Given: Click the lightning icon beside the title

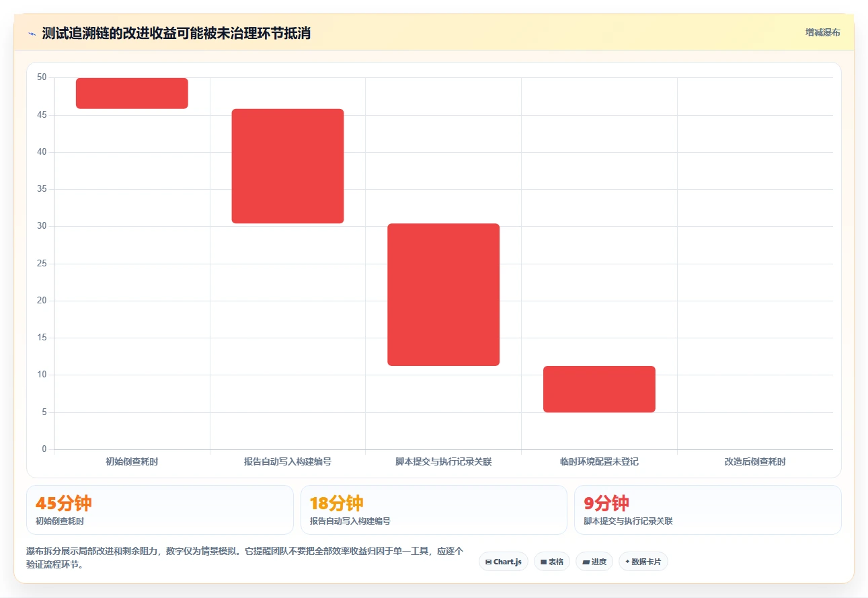Looking at the screenshot, I should point(32,33).
